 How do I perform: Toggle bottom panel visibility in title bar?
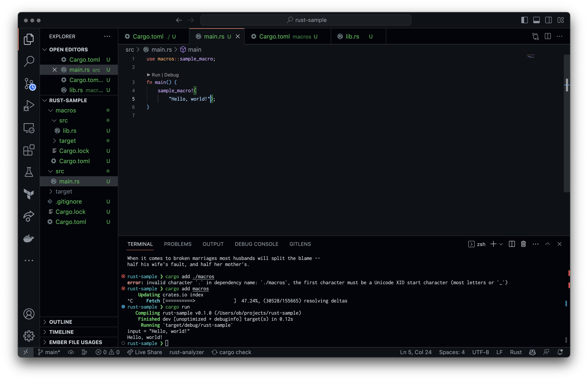(x=536, y=20)
